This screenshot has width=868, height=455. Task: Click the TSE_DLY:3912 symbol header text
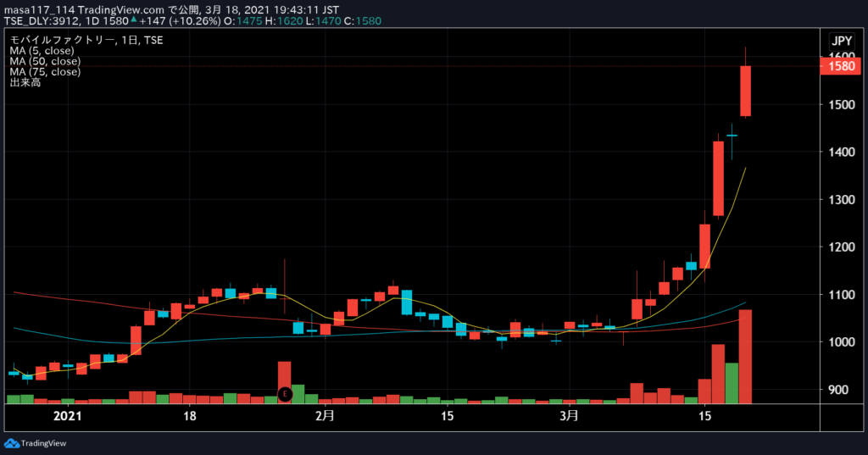42,21
